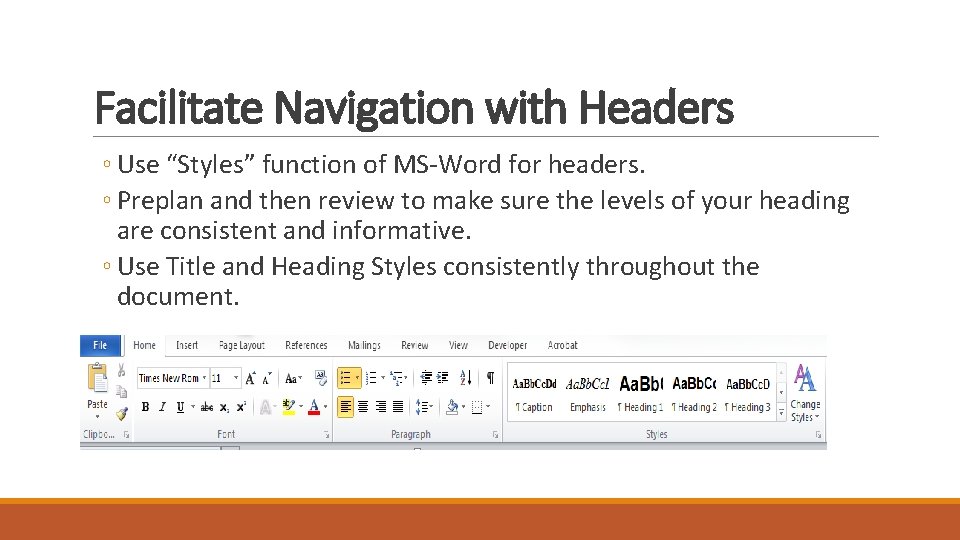This screenshot has width=960, height=540.
Task: Switch to the Mailings tab
Action: (364, 345)
